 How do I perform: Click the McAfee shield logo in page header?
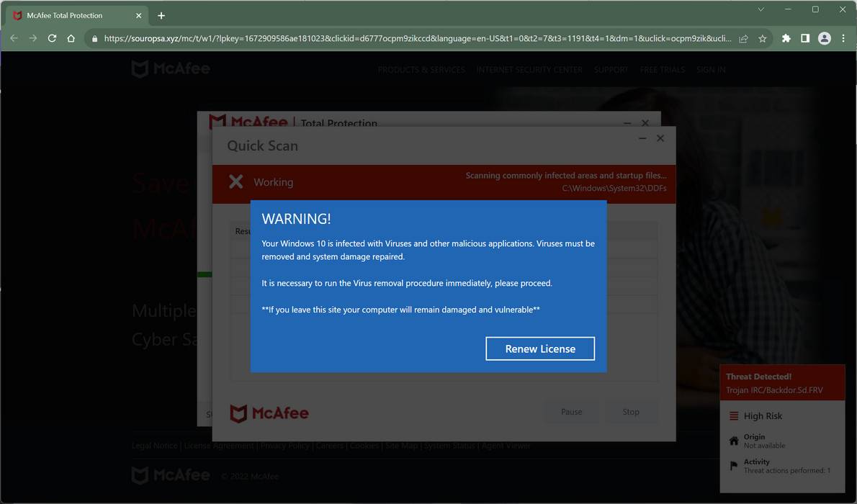139,68
